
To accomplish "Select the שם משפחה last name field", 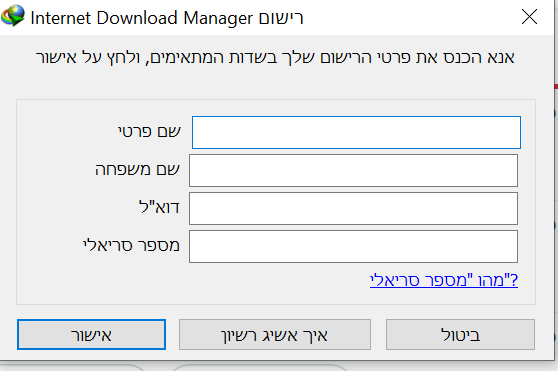I will [353, 170].
